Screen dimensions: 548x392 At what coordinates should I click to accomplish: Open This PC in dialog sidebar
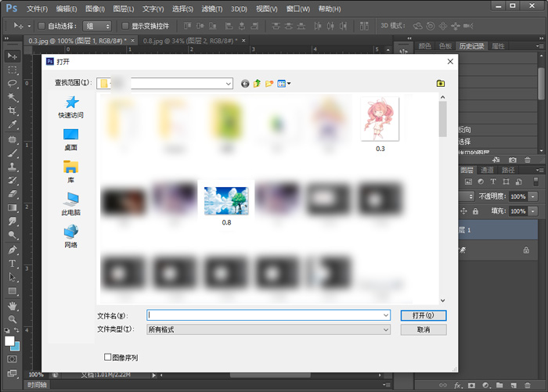pos(71,204)
